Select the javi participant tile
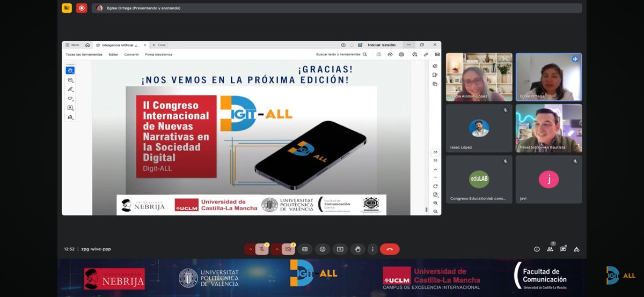The image size is (644, 297). [x=549, y=180]
